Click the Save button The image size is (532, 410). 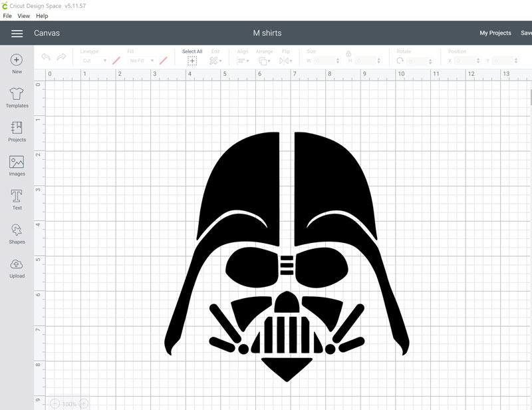coord(526,33)
